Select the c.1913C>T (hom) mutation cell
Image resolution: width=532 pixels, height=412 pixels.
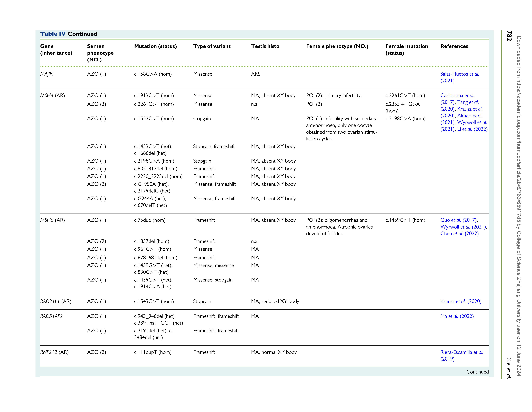click(x=154, y=95)
